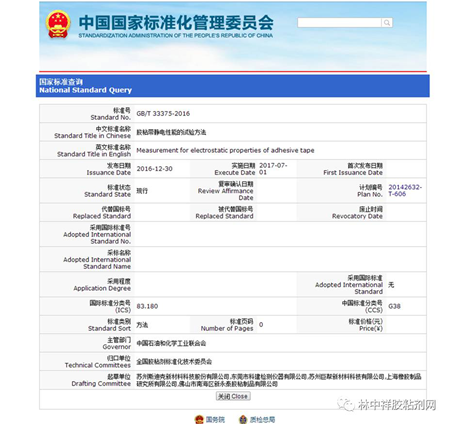The width and height of the screenshot is (450, 424).
Task: Select the execute date 2017-07-01
Action: click(x=273, y=169)
